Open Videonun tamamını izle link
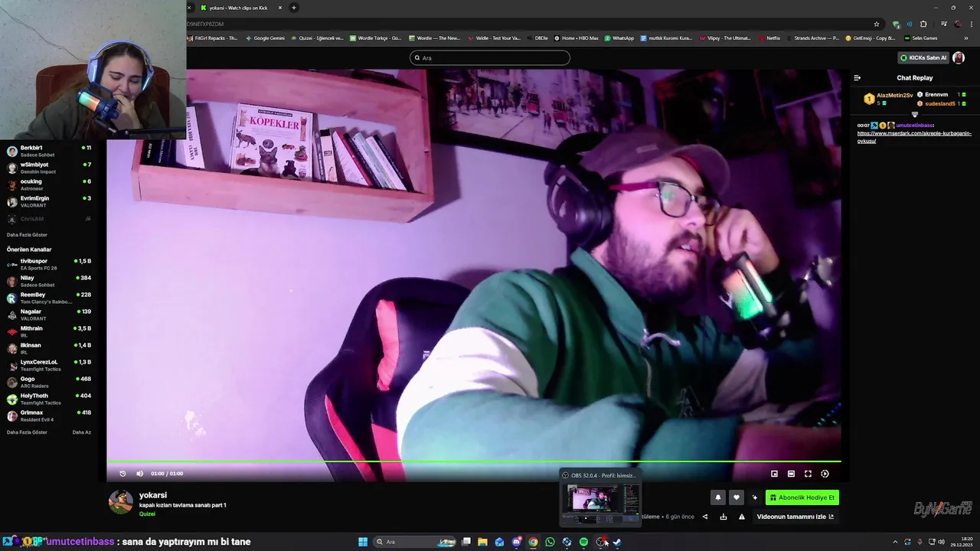Viewport: 980px width, 551px height. pos(795,517)
